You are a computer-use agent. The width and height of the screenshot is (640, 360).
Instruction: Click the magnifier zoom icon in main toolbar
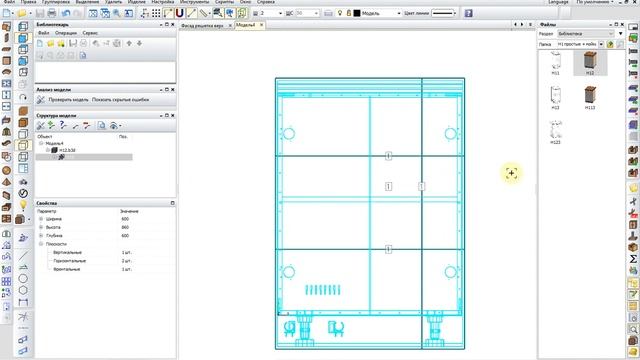click(117, 13)
